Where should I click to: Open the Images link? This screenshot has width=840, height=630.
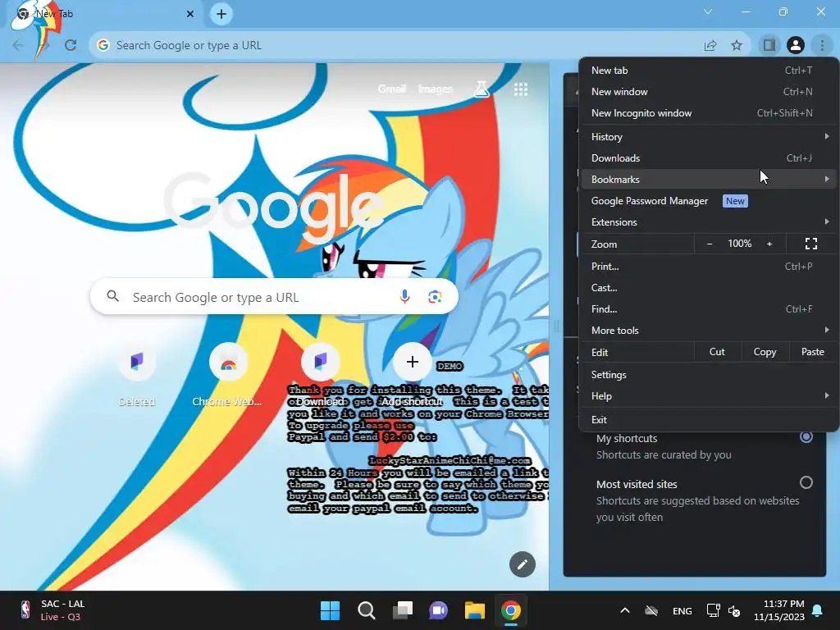[x=435, y=89]
